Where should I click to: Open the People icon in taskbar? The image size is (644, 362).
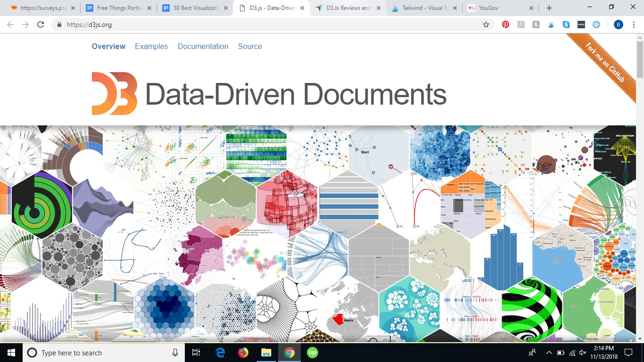(532, 353)
